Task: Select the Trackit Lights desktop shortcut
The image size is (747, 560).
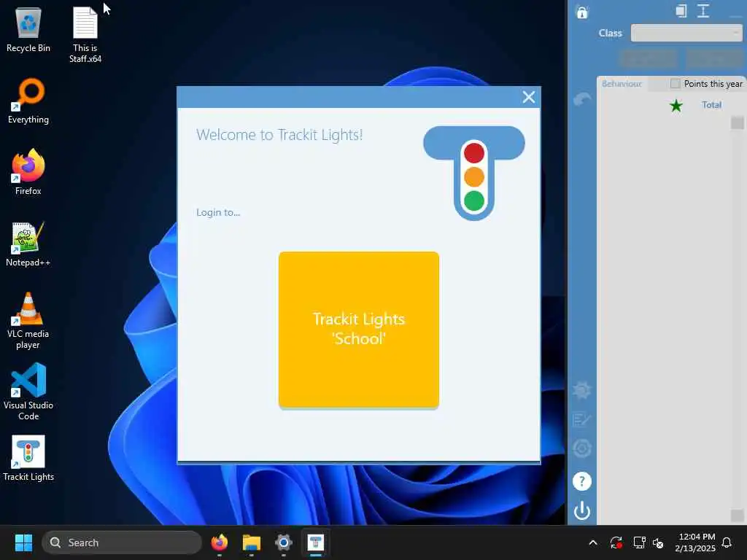Action: tap(28, 458)
